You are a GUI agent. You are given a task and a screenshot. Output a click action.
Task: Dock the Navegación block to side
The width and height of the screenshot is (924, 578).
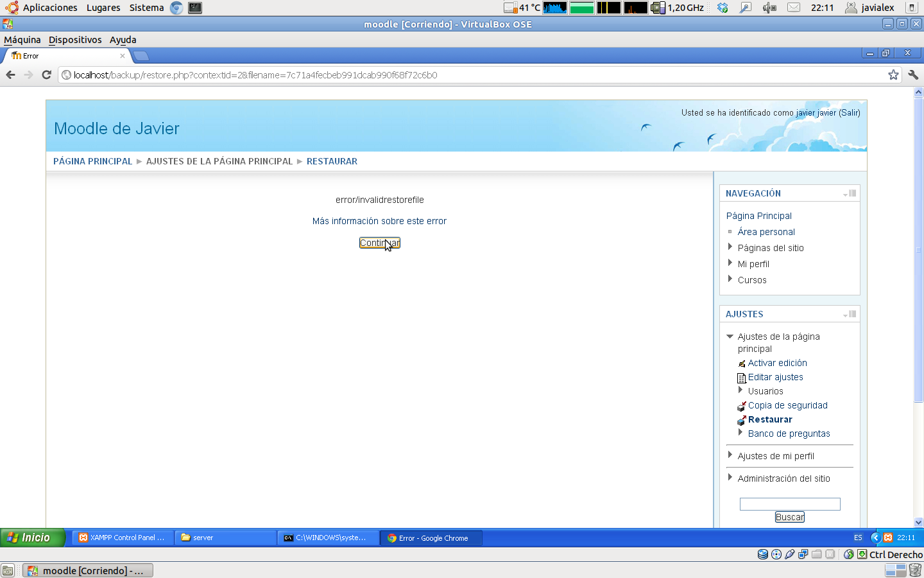853,193
